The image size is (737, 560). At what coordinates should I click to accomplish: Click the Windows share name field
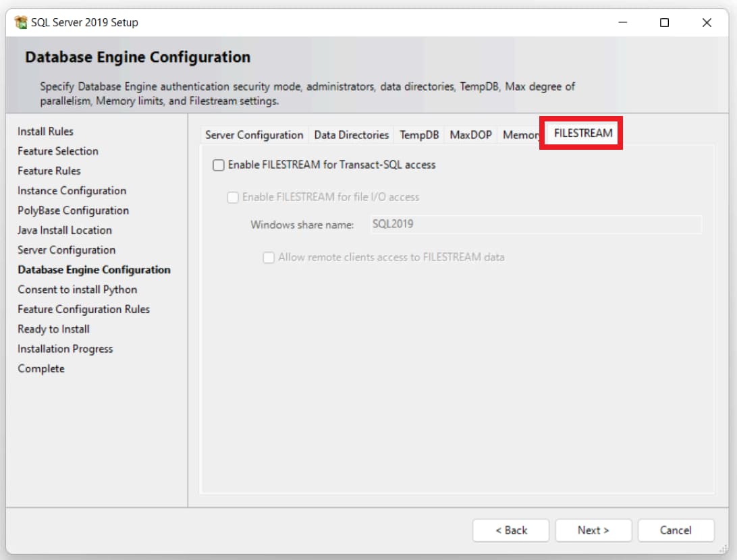[x=535, y=224]
